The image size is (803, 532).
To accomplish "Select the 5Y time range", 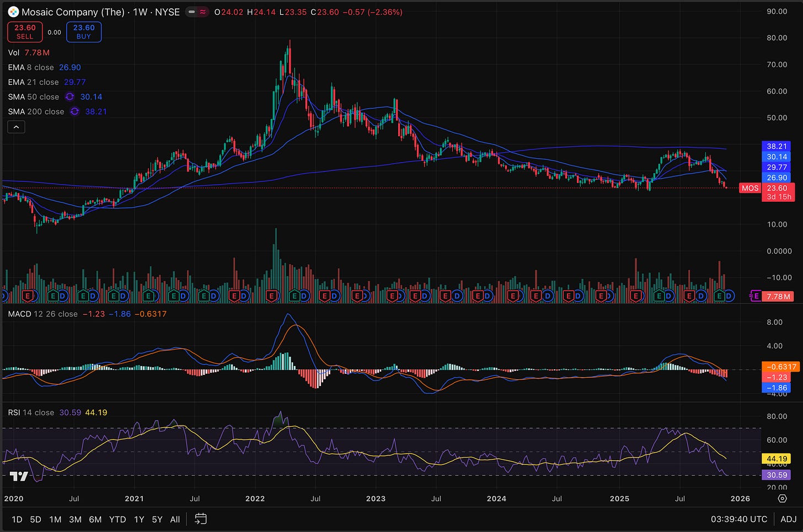I will 157,519.
